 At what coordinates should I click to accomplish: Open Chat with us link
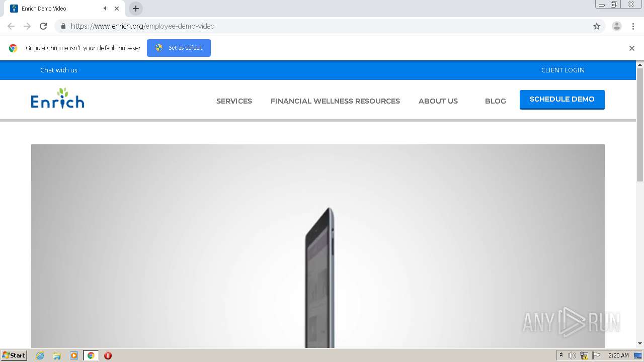pos(59,70)
